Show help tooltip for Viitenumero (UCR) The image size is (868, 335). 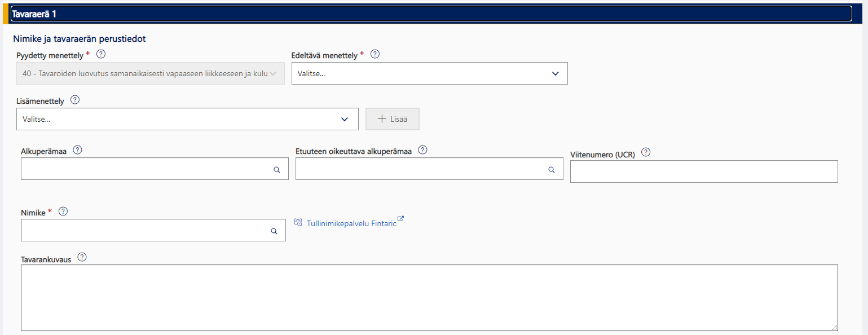646,152
